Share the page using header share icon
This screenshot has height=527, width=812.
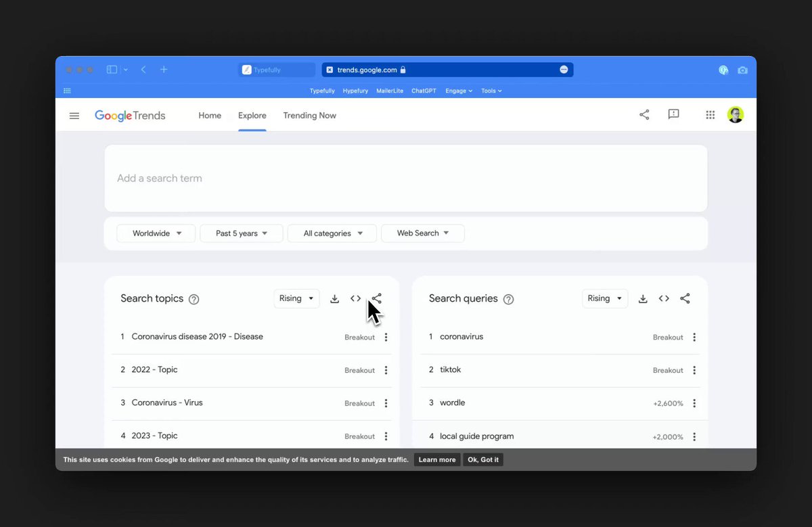644,115
